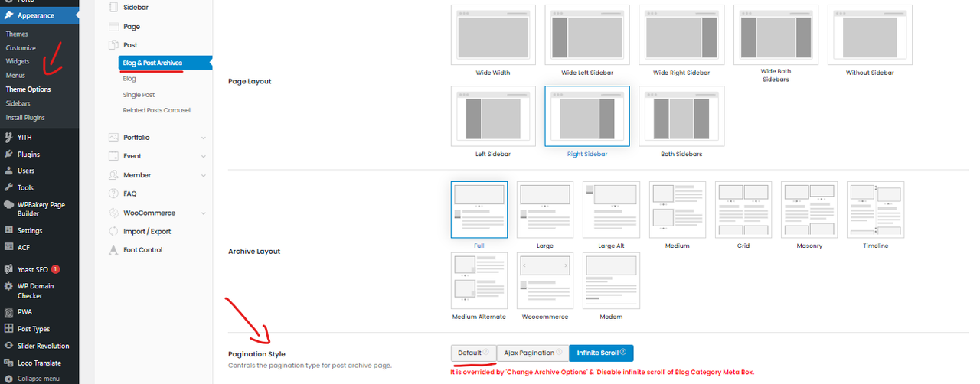Image resolution: width=980 pixels, height=384 pixels.
Task: Click the help icon on Ajax Pagination
Action: coord(559,353)
